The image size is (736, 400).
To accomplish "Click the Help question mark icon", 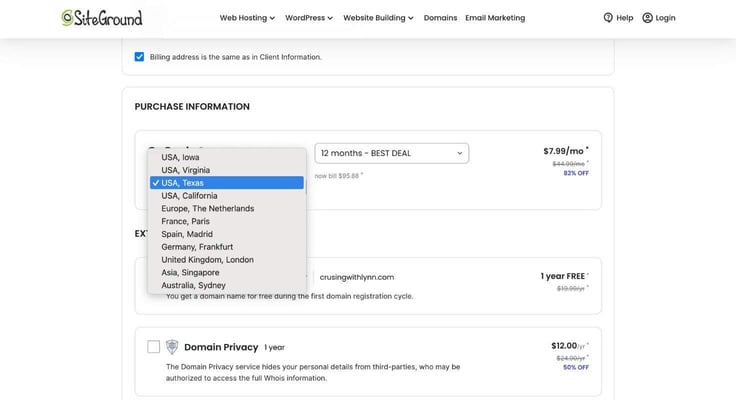I will [608, 18].
